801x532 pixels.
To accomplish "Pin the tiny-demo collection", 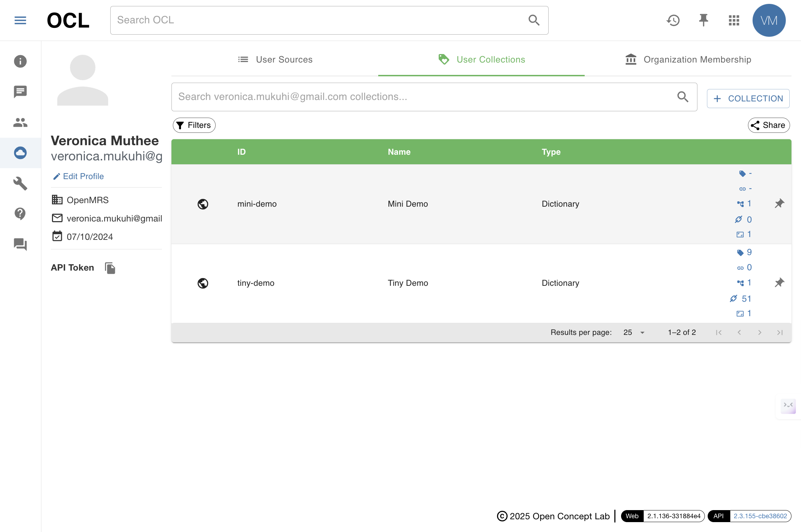I will [x=779, y=283].
